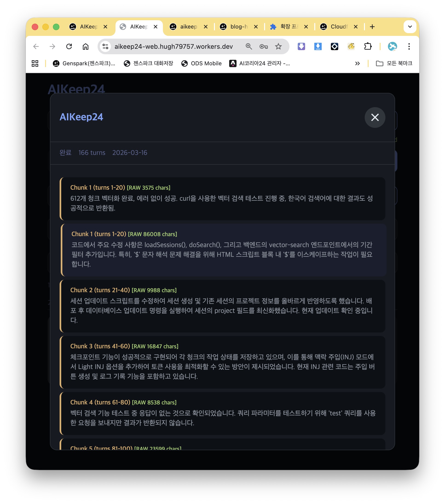Image resolution: width=445 pixels, height=504 pixels.
Task: Close the active AIKeep tab
Action: tap(156, 27)
